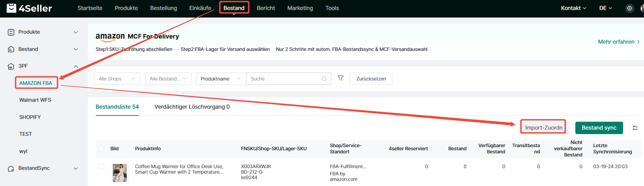Open the DE language dropdown

click(x=605, y=8)
